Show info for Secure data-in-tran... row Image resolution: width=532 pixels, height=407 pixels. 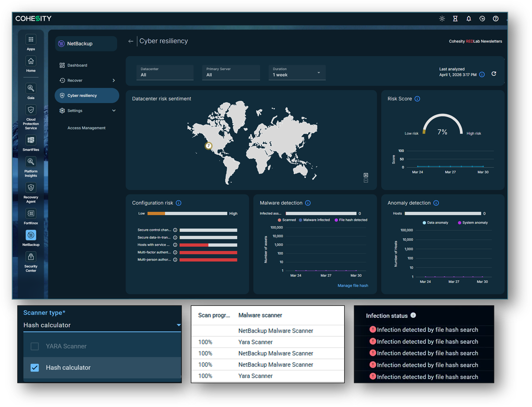click(175, 238)
